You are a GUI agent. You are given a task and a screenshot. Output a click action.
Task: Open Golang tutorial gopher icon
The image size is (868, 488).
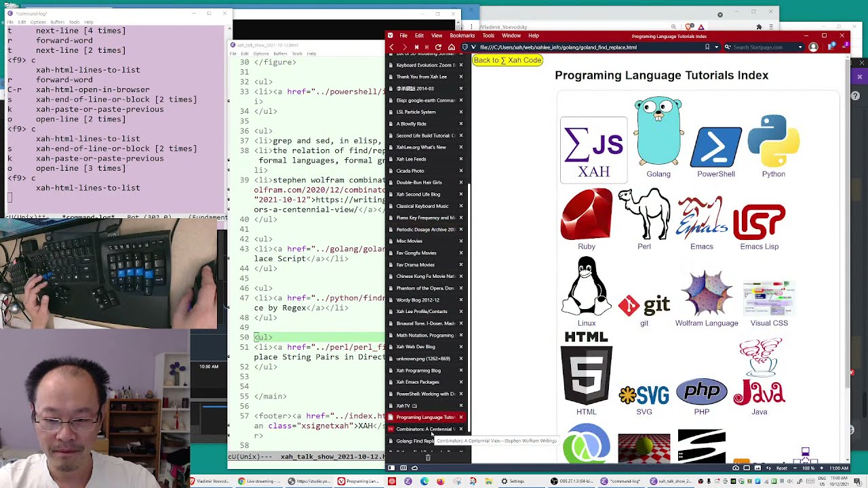658,131
